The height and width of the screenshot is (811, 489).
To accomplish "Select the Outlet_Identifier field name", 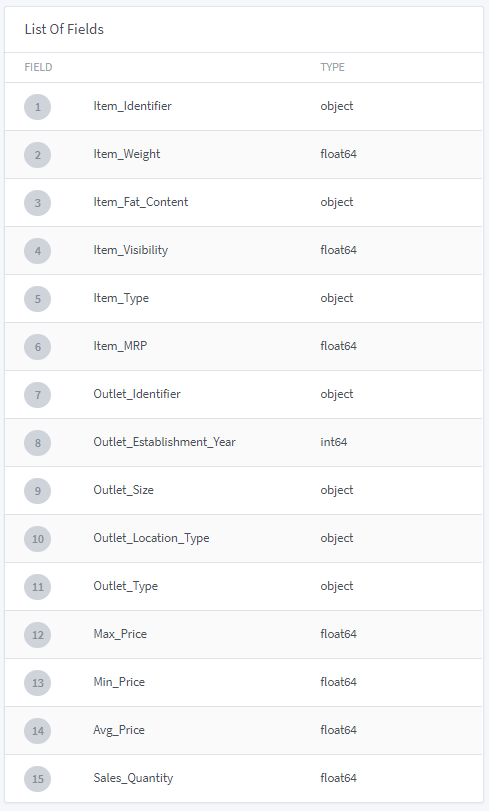I will point(137,394).
